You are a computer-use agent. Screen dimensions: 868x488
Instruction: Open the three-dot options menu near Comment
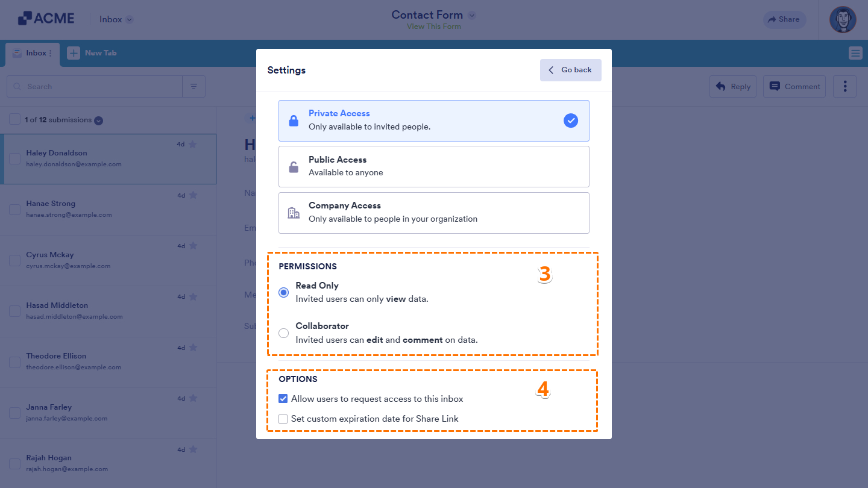pos(844,86)
